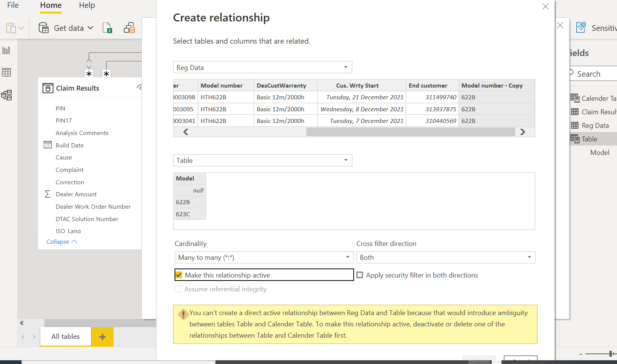
Task: Open the Reg Data table dropdown
Action: [263, 67]
